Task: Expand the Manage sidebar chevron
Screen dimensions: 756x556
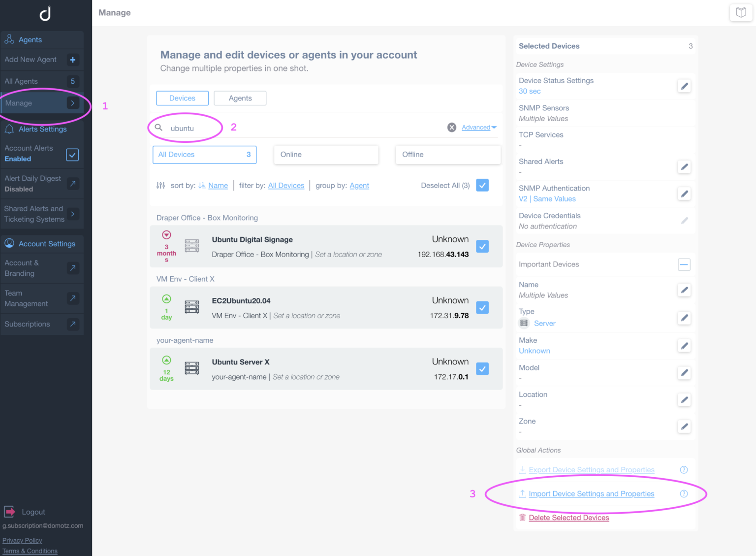Action: tap(72, 103)
